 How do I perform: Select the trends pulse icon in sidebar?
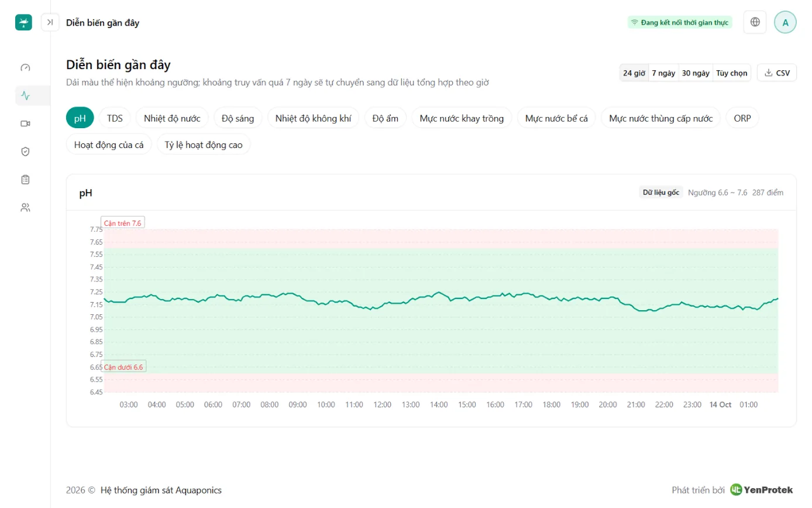point(25,95)
